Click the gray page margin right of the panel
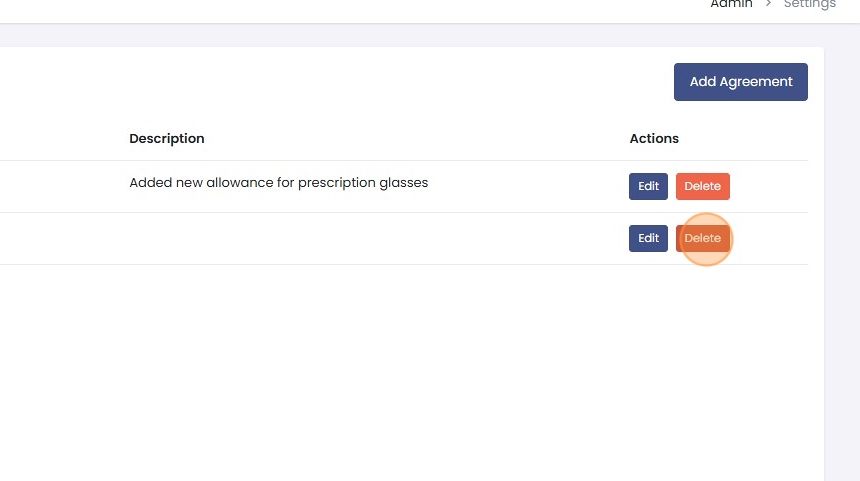860x481 pixels. coord(842,250)
